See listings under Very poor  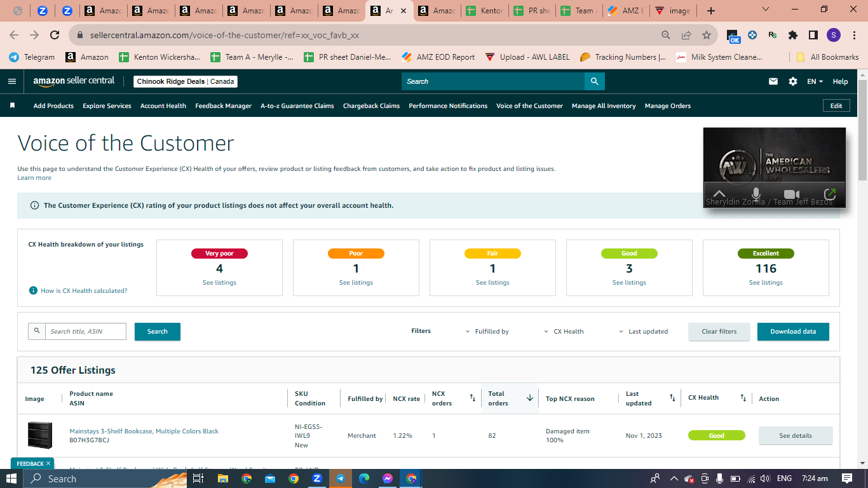pos(219,283)
